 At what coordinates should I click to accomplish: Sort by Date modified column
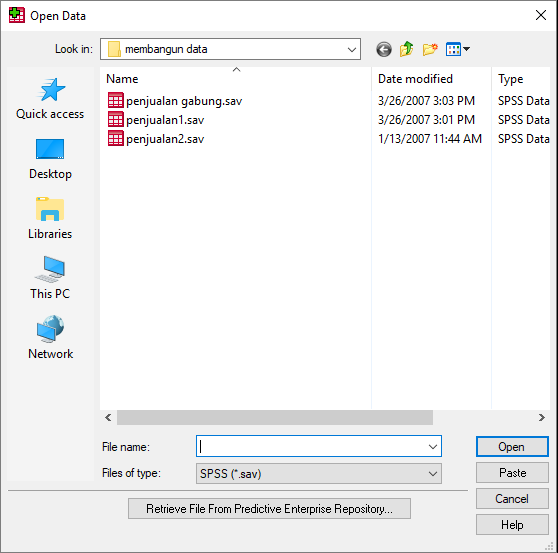pos(431,79)
